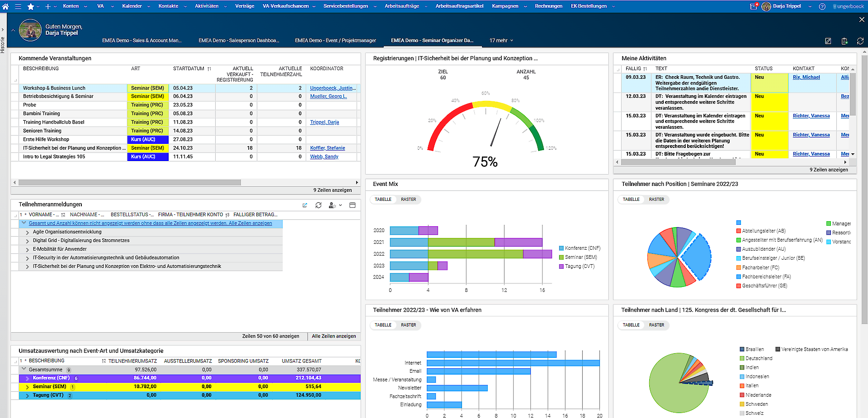The width and height of the screenshot is (868, 418).
Task: Toggle Seminar (SEM) legend in Event Mix
Action: coord(578,257)
